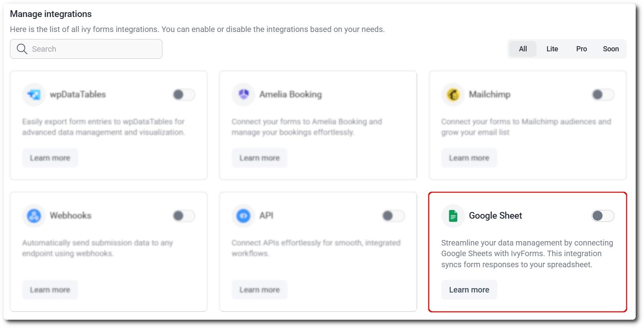The image size is (644, 328).
Task: Switch on the API integration toggle
Action: (x=394, y=216)
